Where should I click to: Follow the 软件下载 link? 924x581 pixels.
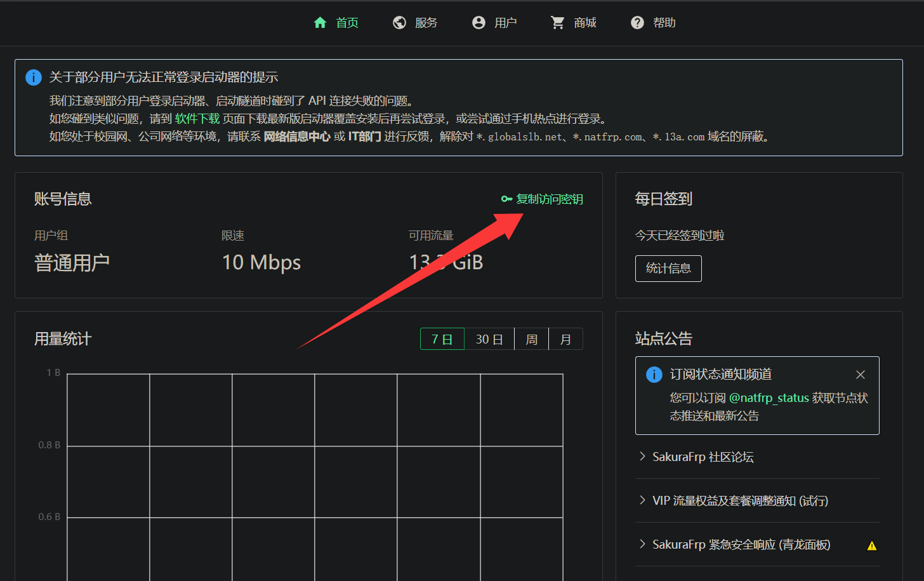coord(197,119)
